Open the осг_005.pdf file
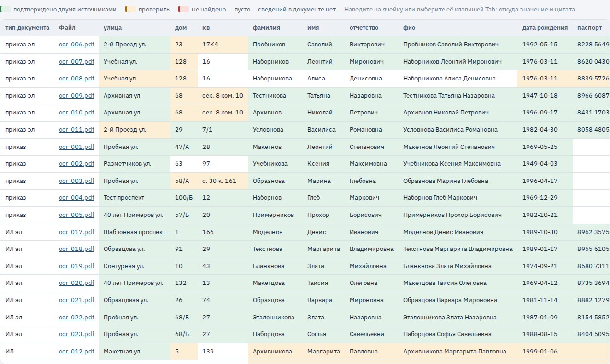Screen dimensions: 610x364 pyautogui.click(x=77, y=215)
